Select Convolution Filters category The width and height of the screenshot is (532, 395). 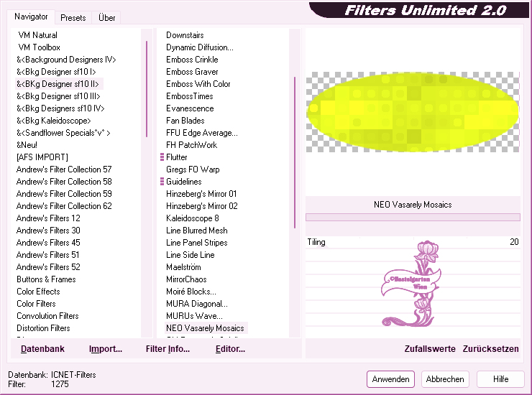(x=47, y=316)
